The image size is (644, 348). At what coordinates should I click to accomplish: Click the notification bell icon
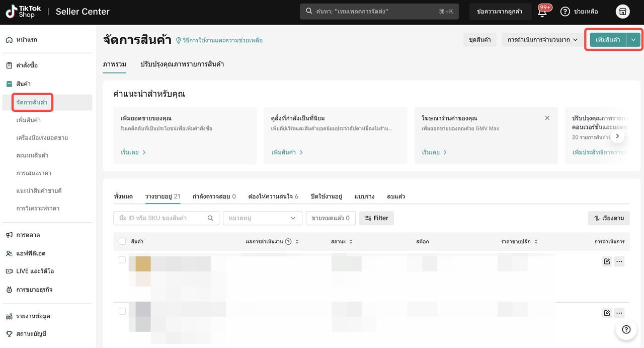pyautogui.click(x=542, y=12)
